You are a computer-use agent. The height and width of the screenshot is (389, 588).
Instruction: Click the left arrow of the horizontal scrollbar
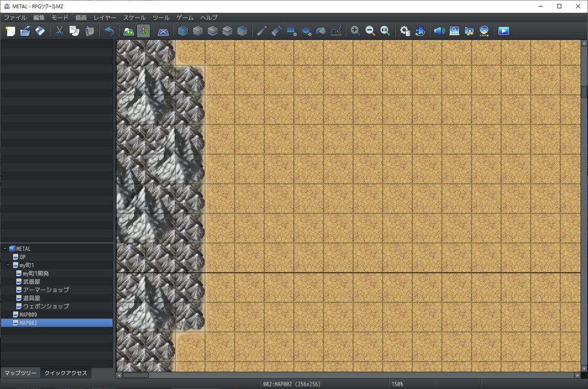pos(119,375)
